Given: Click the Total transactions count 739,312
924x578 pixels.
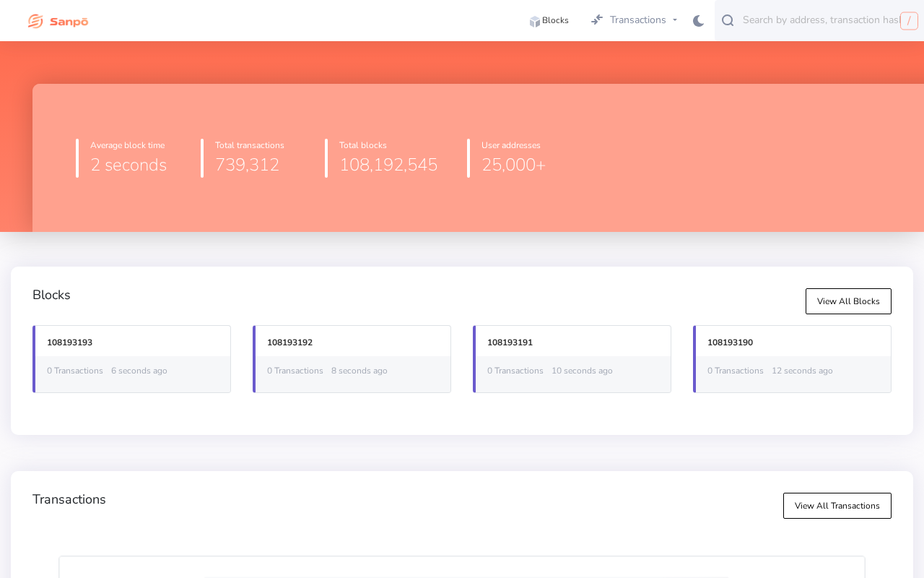Looking at the screenshot, I should [x=247, y=165].
